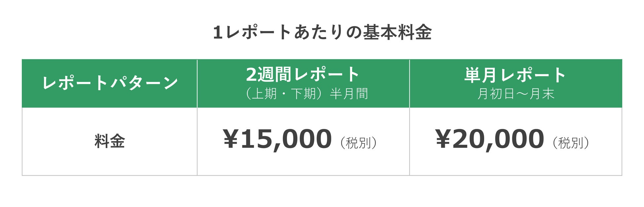Image resolution: width=644 pixels, height=207 pixels.
Task: Select the ¥20,000 price
Action: [490, 139]
